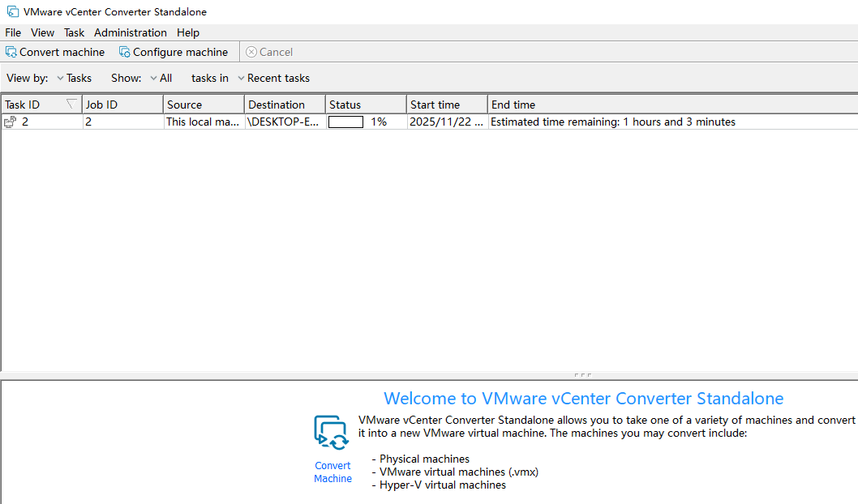Image resolution: width=858 pixels, height=504 pixels.
Task: Open the File menu
Action: coord(13,33)
